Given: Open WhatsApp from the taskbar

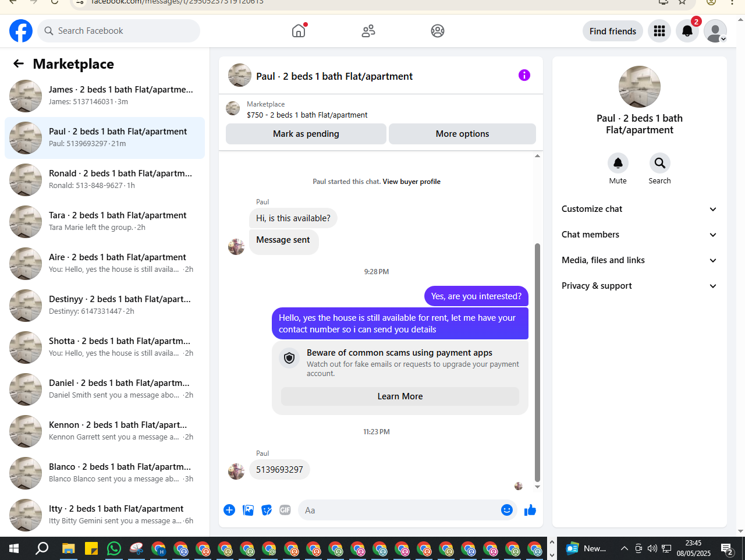Looking at the screenshot, I should [114, 548].
